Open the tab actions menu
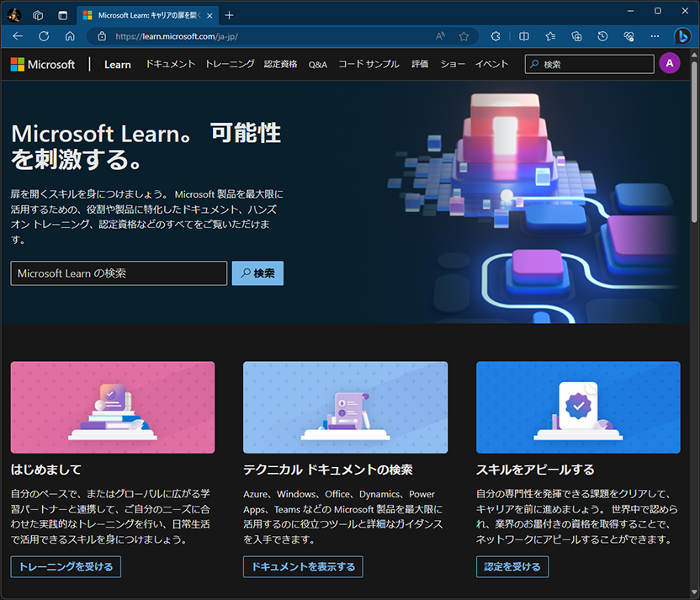 61,14
